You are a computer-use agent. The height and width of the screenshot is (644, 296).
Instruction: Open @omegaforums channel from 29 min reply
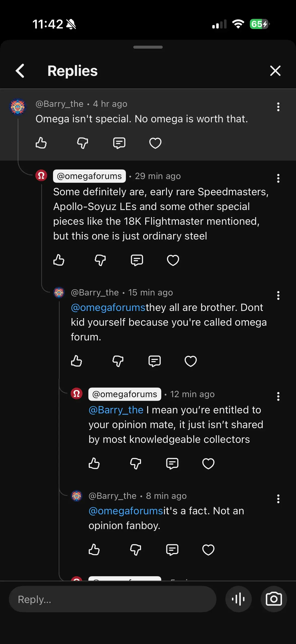tap(89, 176)
